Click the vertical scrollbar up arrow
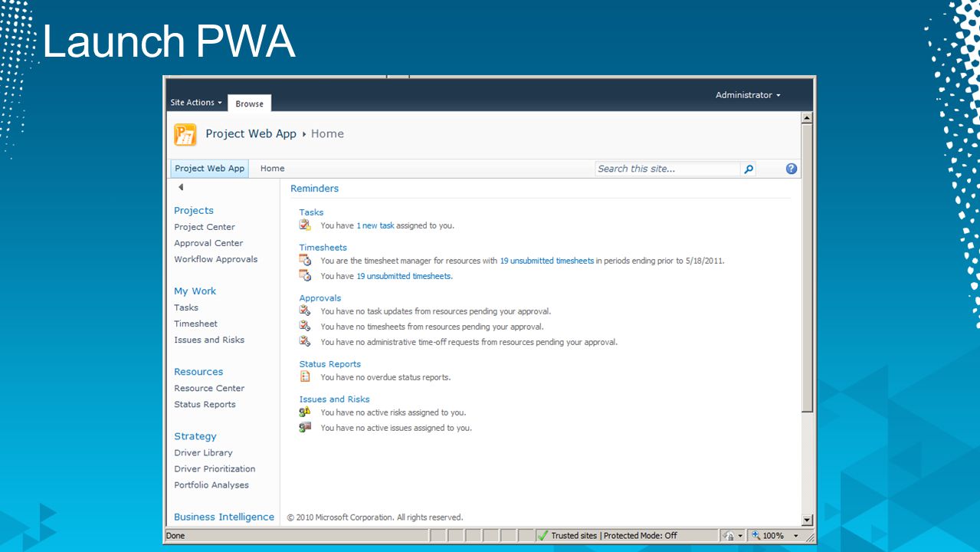Screen dimensions: 980x552 click(x=806, y=118)
